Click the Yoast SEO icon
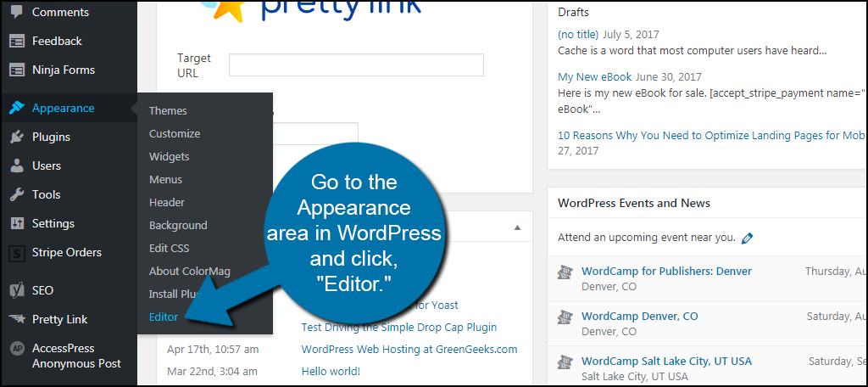 pyautogui.click(x=17, y=290)
